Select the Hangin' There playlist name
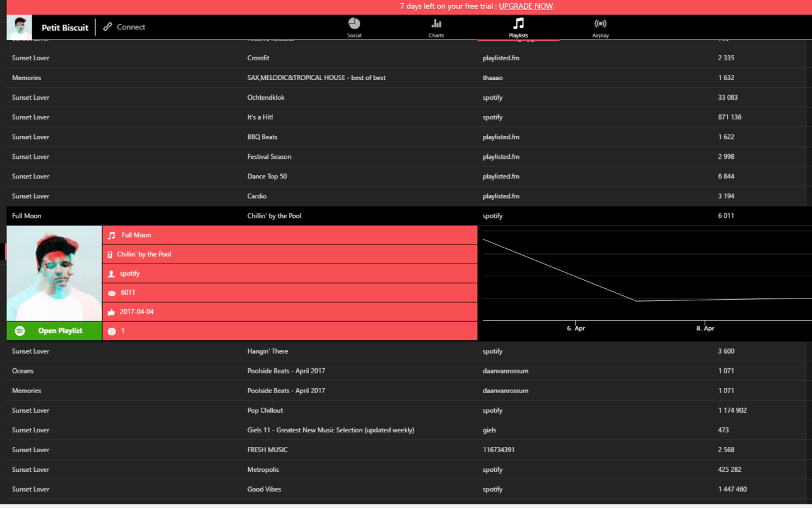The width and height of the screenshot is (812, 508). click(x=268, y=351)
